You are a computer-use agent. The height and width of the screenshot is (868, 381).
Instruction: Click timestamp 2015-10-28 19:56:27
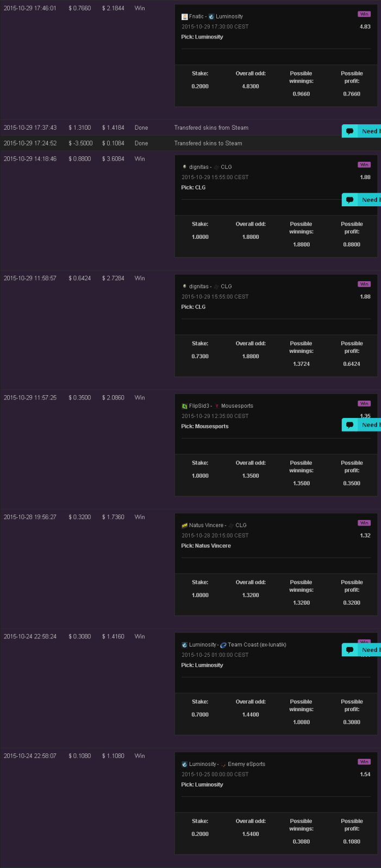(30, 517)
